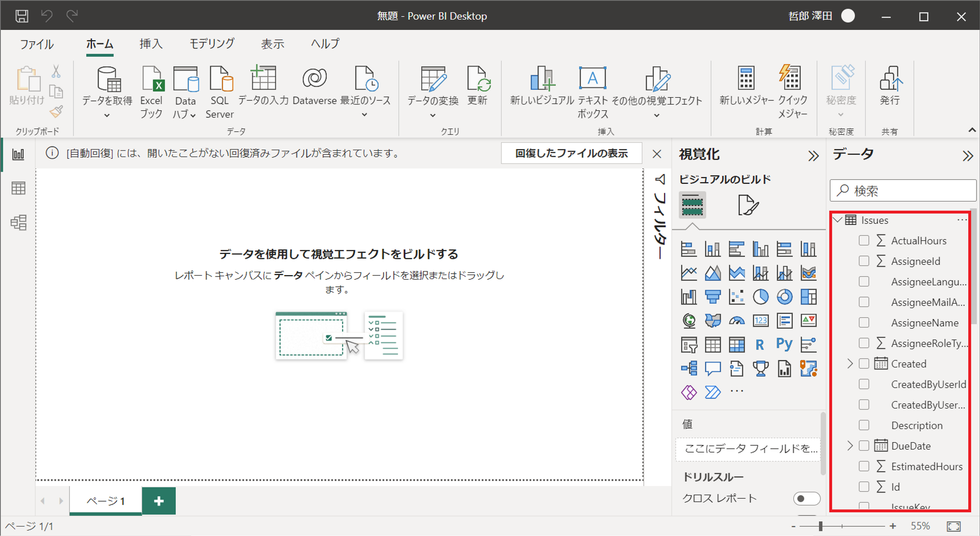This screenshot has height=536, width=980.
Task: Open 最近のソース dropdown
Action: click(x=364, y=115)
